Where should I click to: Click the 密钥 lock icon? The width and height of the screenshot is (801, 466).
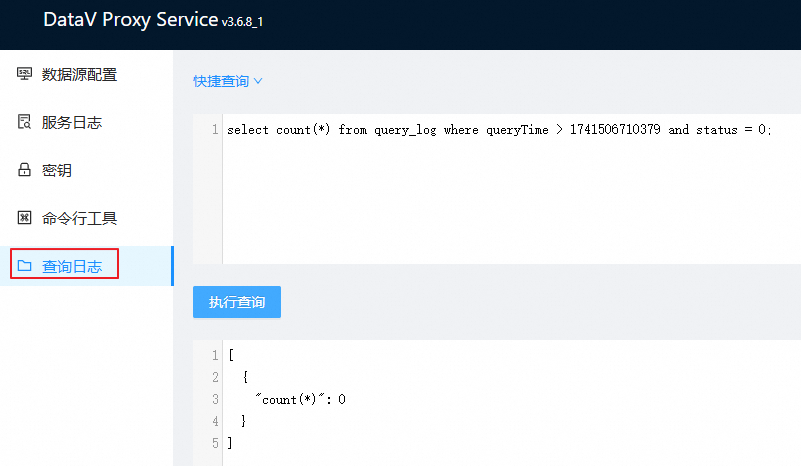(x=24, y=170)
